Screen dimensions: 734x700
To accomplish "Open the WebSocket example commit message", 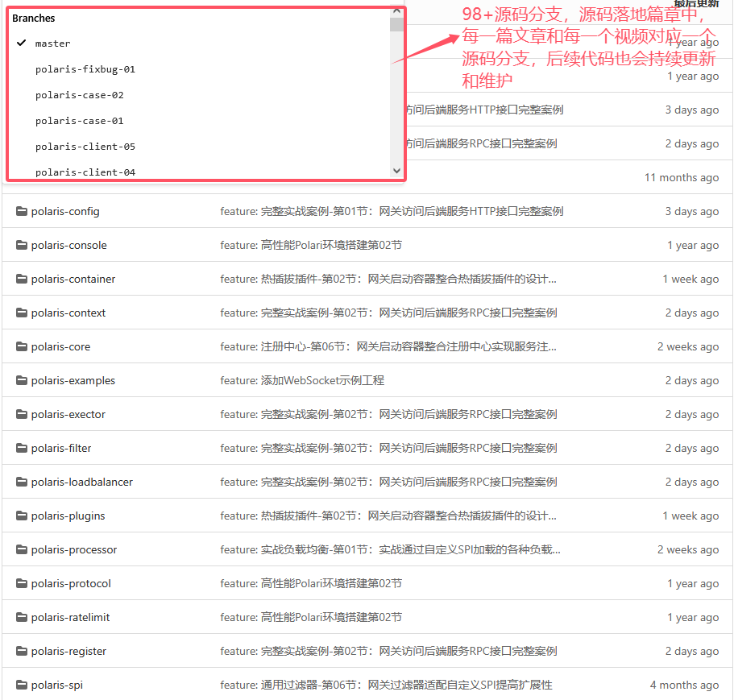I will click(x=302, y=380).
